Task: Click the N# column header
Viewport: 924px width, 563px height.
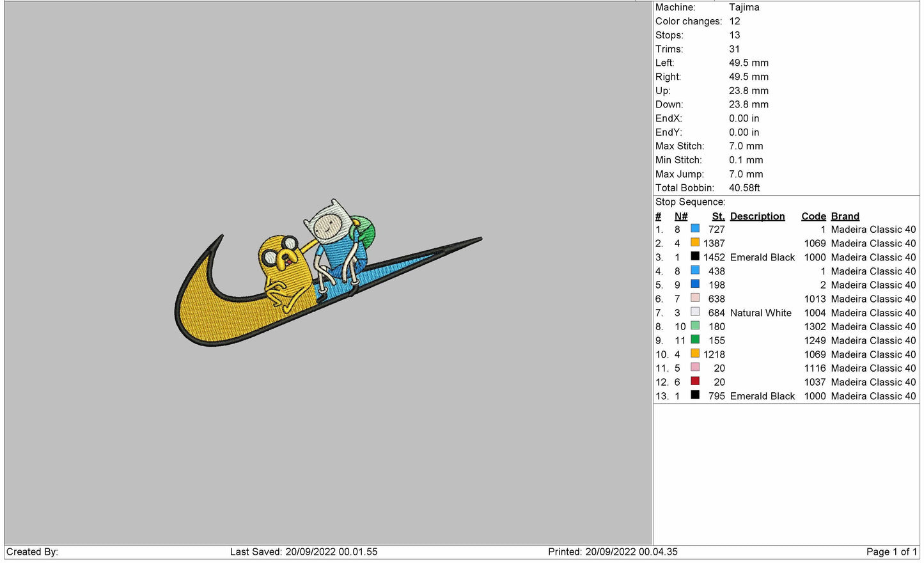Action: coord(681,216)
